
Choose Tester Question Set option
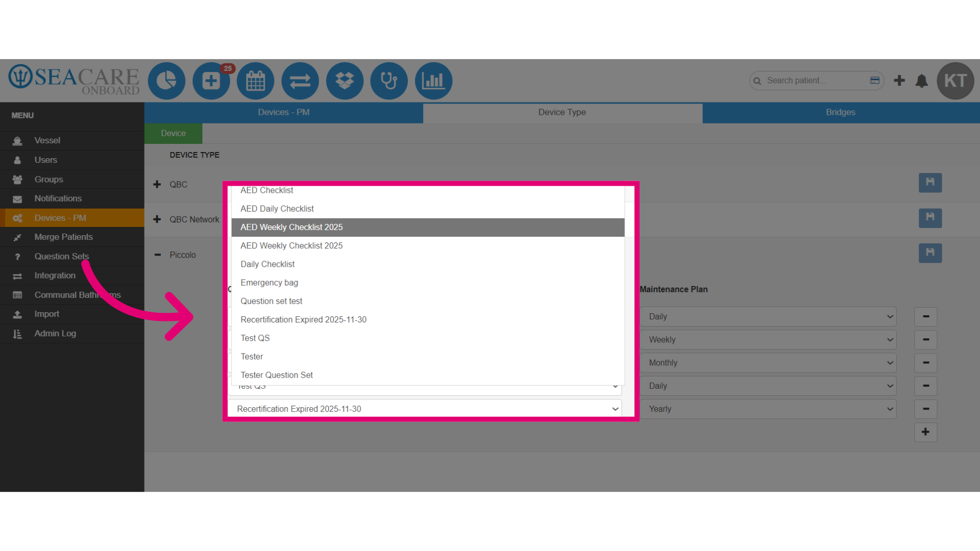click(428, 375)
